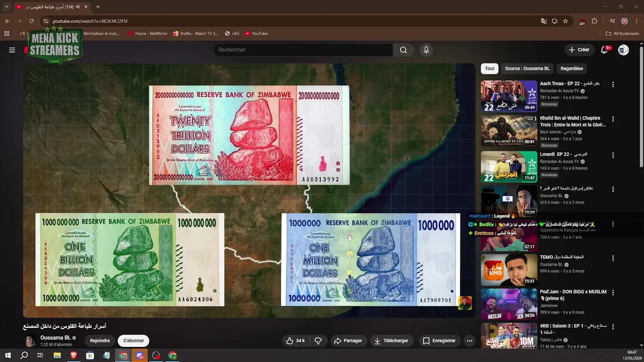This screenshot has height=362, width=644.
Task: Open rdr2 bookmark
Action: [x=232, y=33]
